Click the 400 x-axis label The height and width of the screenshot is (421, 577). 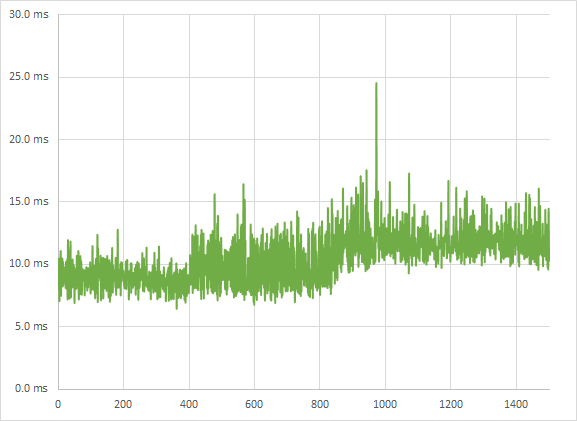(189, 404)
